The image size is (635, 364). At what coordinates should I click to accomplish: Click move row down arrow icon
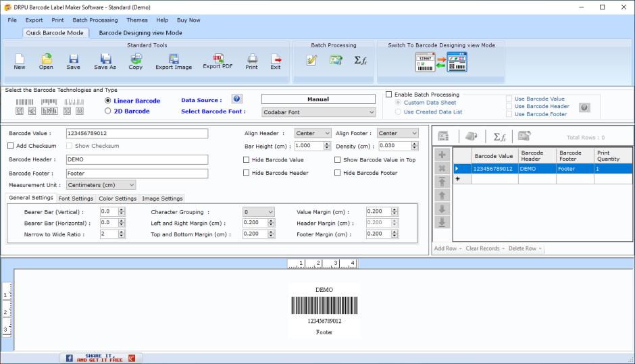pyautogui.click(x=442, y=209)
